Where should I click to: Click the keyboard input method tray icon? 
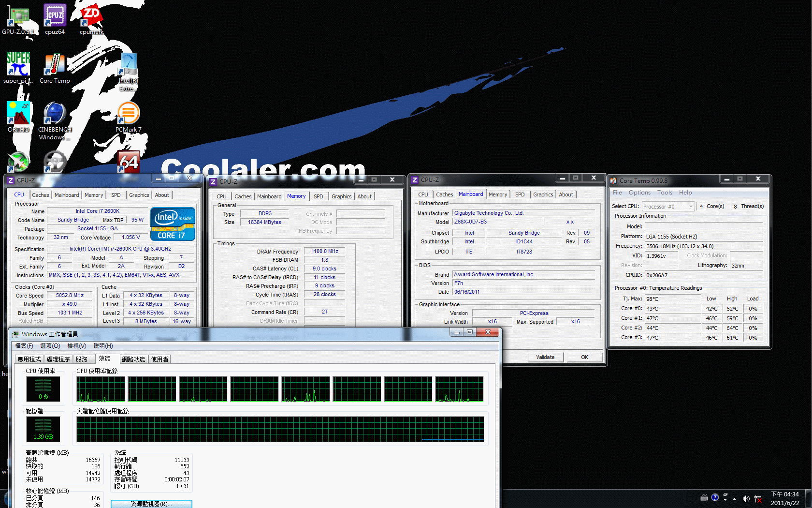(704, 497)
